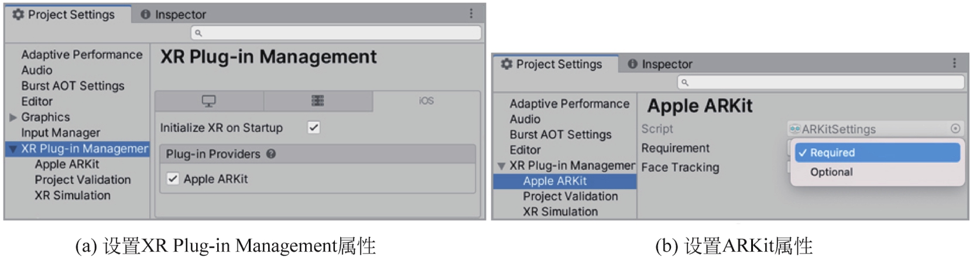Click the gear icon on left Project Settings tab
Viewport: 980px width, 263px height.
[x=18, y=14]
